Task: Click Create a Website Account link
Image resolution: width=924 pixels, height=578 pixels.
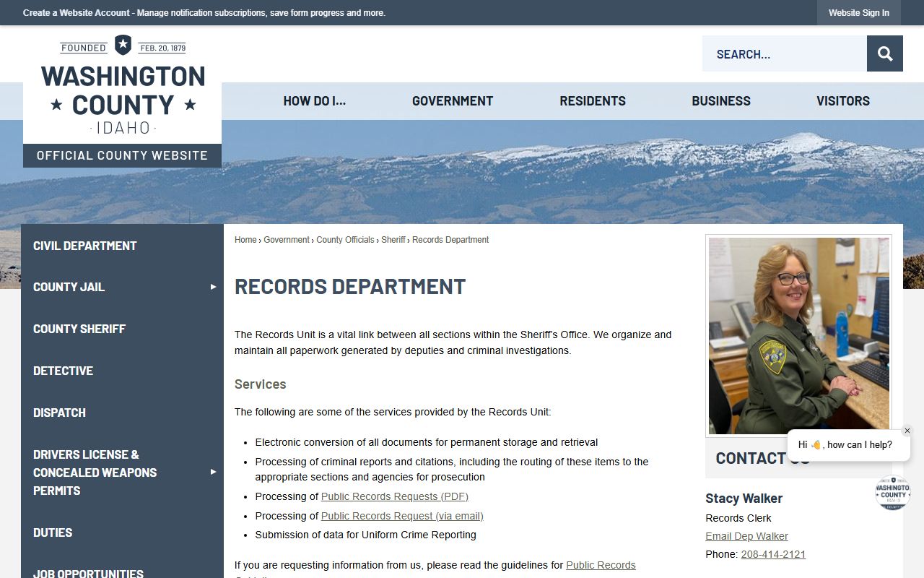Action: click(77, 13)
